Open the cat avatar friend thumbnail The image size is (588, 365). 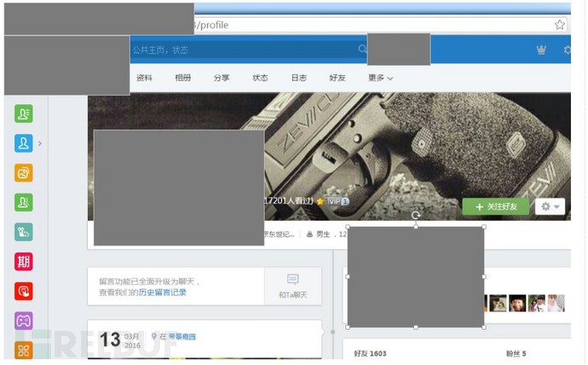point(498,303)
